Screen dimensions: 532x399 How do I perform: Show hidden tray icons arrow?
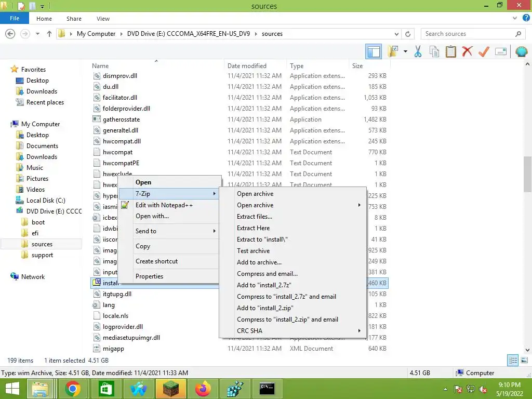[x=445, y=389]
